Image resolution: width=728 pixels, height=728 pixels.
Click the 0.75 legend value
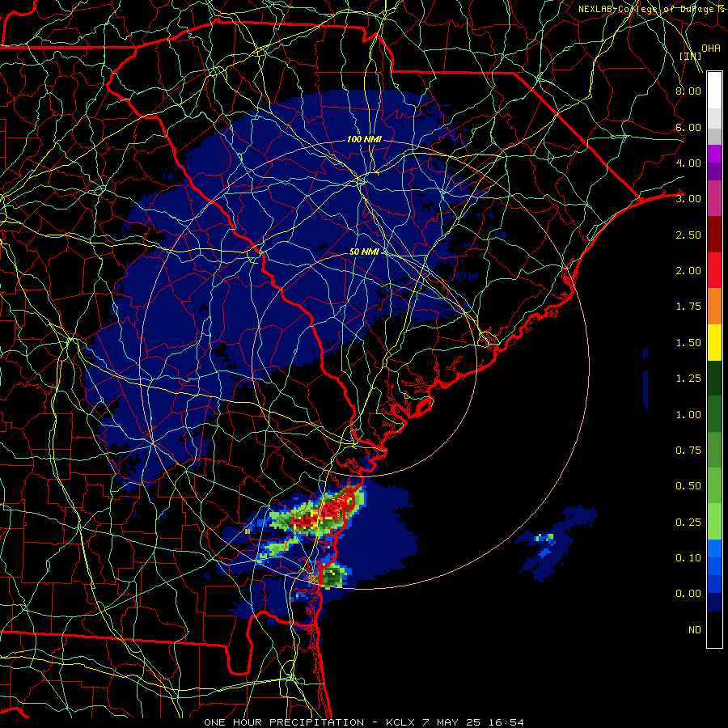click(688, 451)
